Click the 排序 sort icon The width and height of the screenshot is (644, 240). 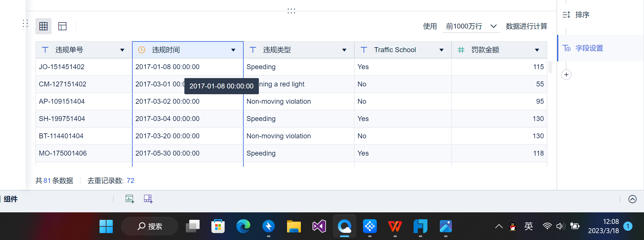point(566,15)
